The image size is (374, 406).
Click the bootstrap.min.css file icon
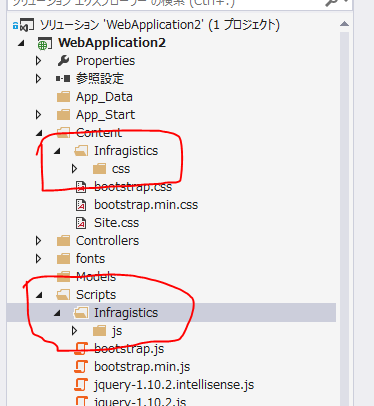[81, 205]
